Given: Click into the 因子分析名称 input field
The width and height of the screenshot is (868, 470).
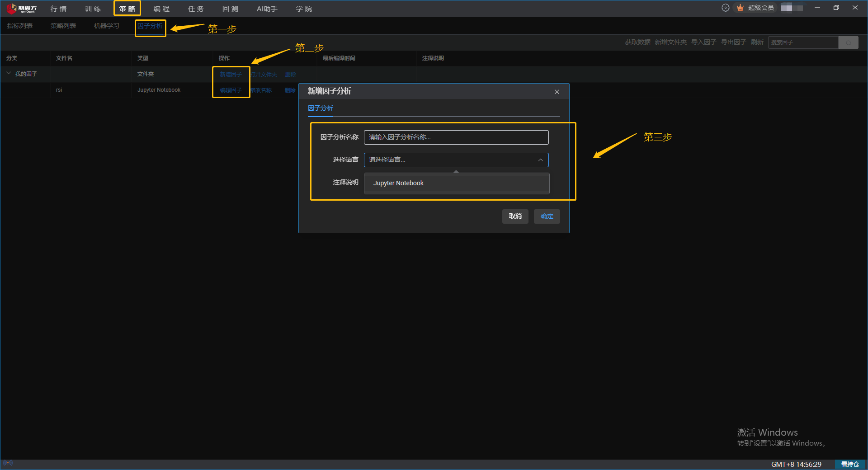Looking at the screenshot, I should (x=456, y=137).
